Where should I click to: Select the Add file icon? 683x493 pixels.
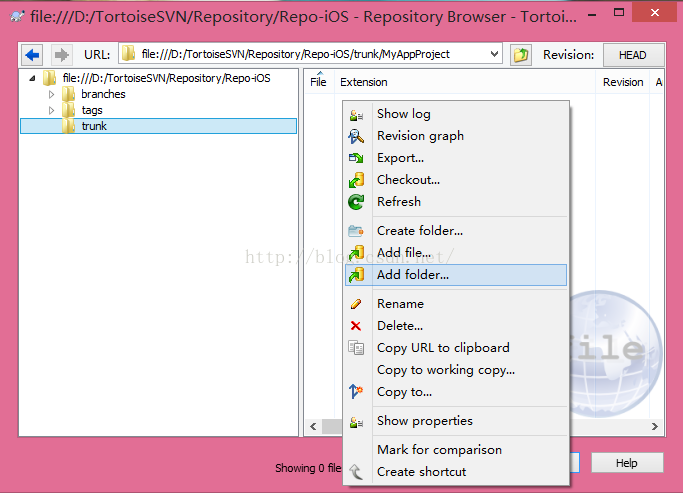[356, 253]
